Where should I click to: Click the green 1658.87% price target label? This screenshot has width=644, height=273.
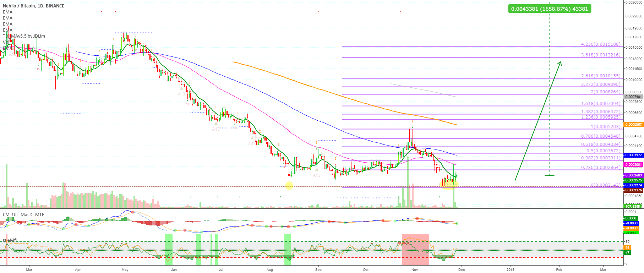(x=550, y=9)
